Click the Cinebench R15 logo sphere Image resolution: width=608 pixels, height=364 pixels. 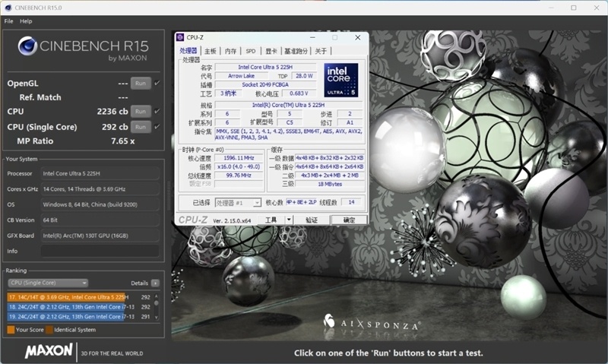(x=27, y=47)
